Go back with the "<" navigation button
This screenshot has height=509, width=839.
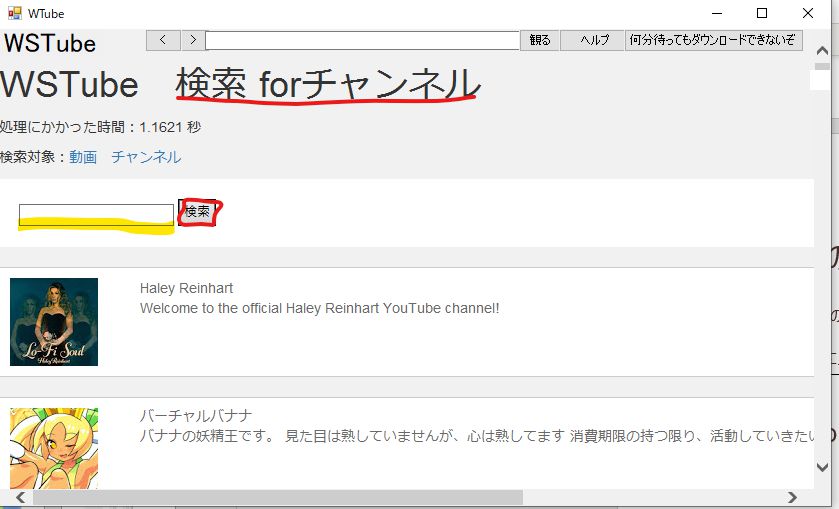click(162, 40)
